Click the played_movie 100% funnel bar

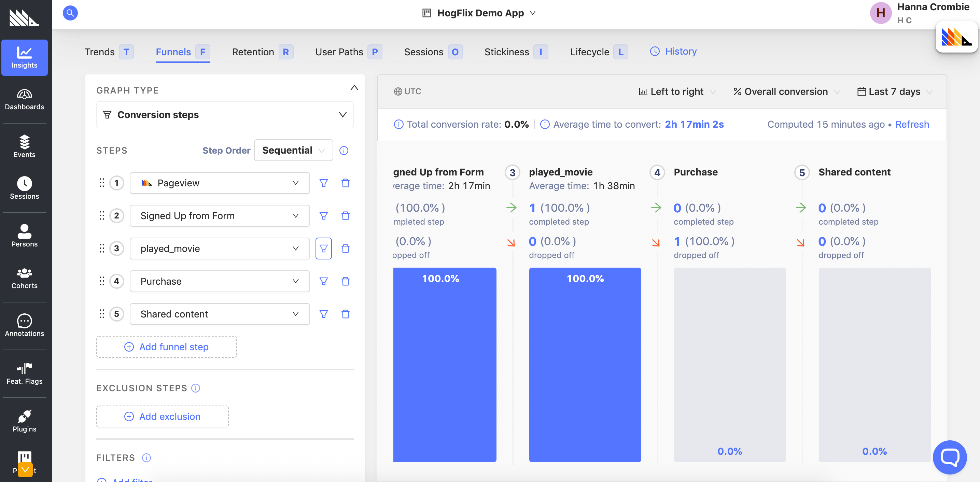click(x=585, y=365)
